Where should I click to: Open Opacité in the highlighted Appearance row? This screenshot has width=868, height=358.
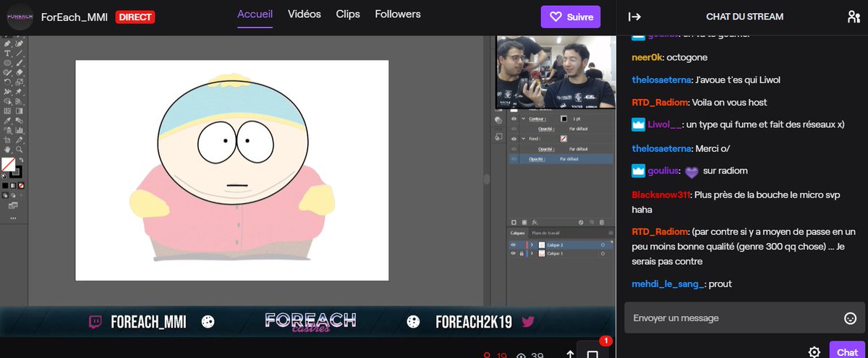(x=537, y=159)
